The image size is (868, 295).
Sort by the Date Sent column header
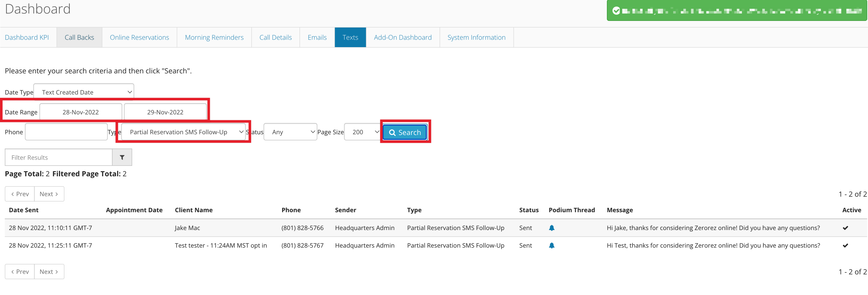coord(24,210)
